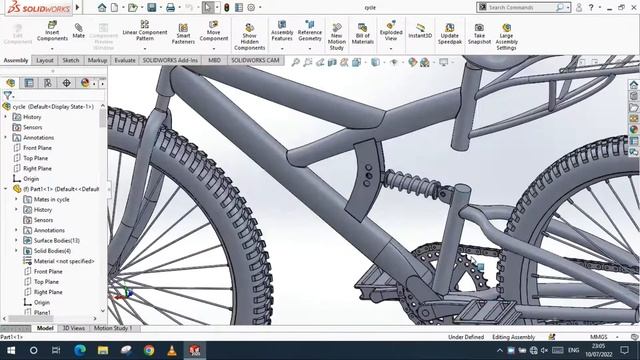
Task: Open the Layout tab
Action: pyautogui.click(x=44, y=60)
